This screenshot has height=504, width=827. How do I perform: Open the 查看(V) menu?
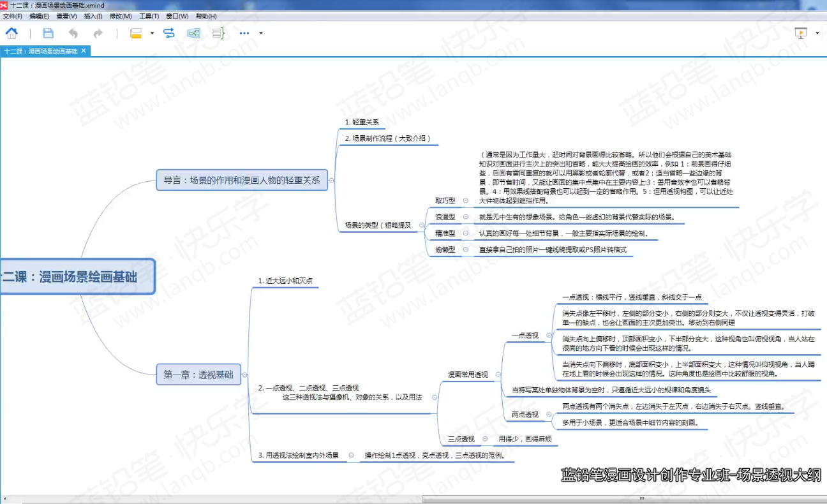pos(66,16)
